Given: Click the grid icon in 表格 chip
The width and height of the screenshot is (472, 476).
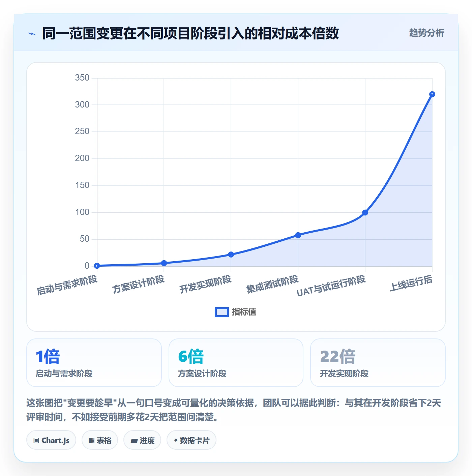Looking at the screenshot, I should click(x=92, y=441).
